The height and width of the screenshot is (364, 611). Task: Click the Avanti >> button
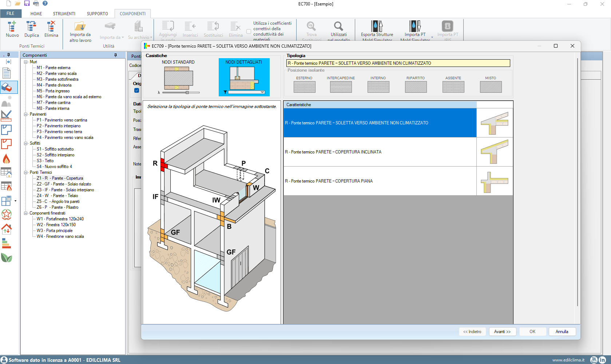[502, 332]
